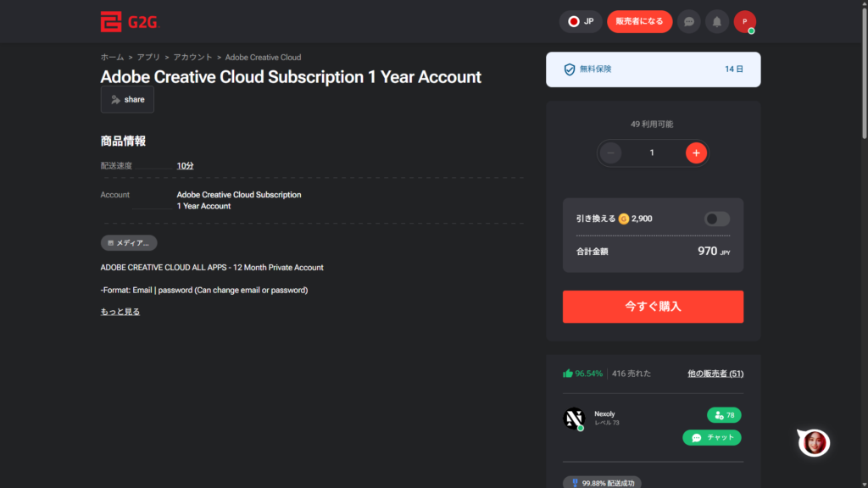The image size is (868, 488).
Task: Open the 他の販売者 (51) link
Action: (x=715, y=374)
